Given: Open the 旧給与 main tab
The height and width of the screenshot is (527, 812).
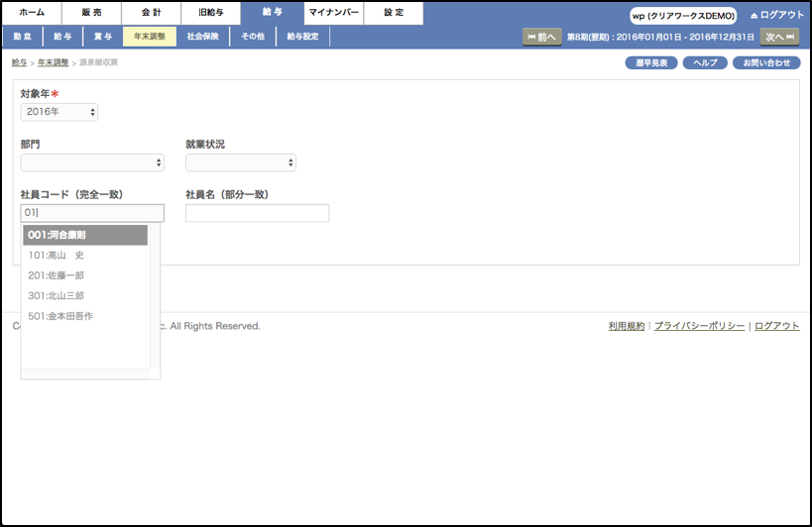Looking at the screenshot, I should [x=211, y=13].
